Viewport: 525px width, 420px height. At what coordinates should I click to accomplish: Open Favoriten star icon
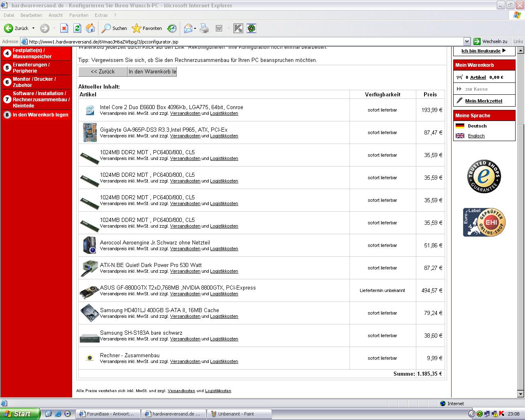pyautogui.click(x=136, y=28)
